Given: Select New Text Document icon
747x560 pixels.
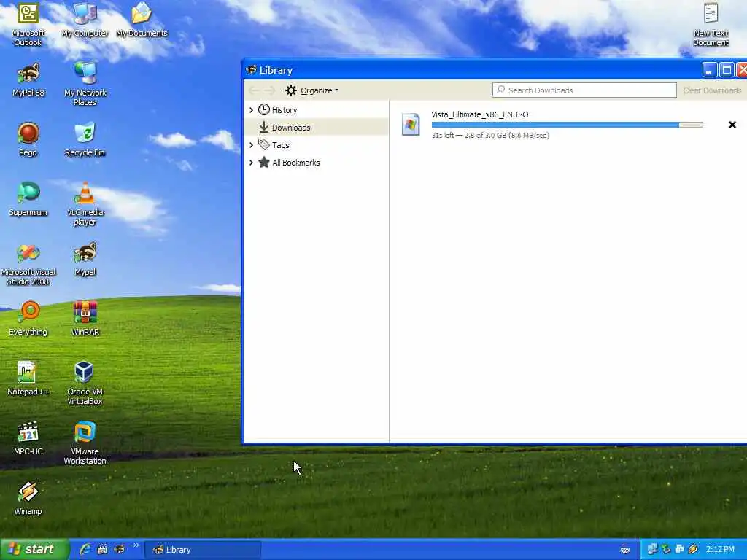Looking at the screenshot, I should tap(711, 24).
